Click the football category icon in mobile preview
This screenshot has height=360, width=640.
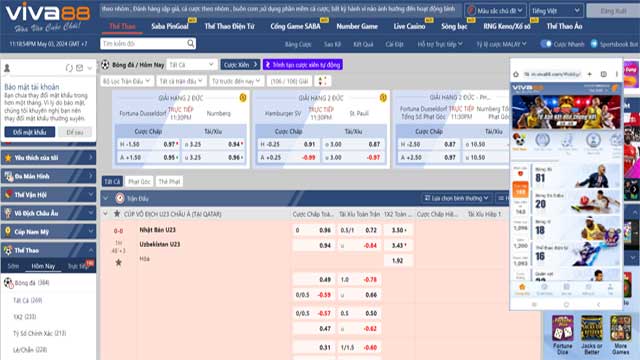point(520,141)
